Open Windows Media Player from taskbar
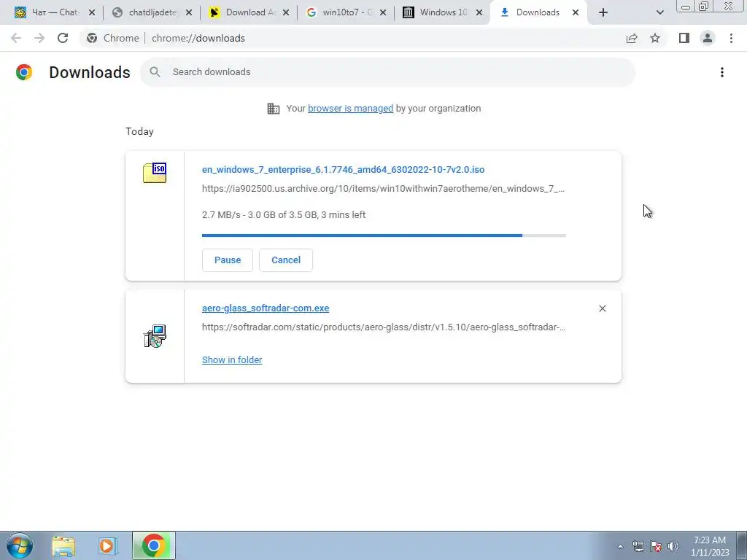This screenshot has width=747, height=560. coord(108,545)
